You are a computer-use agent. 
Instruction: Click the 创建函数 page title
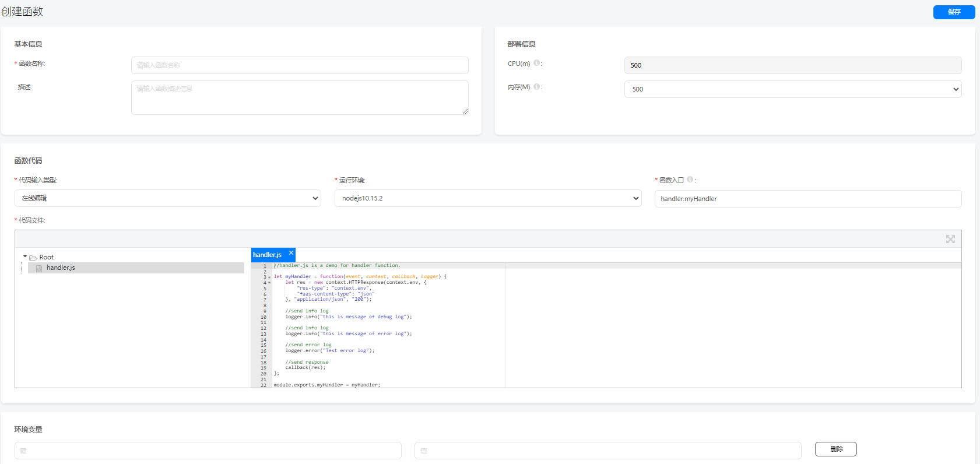(x=22, y=12)
